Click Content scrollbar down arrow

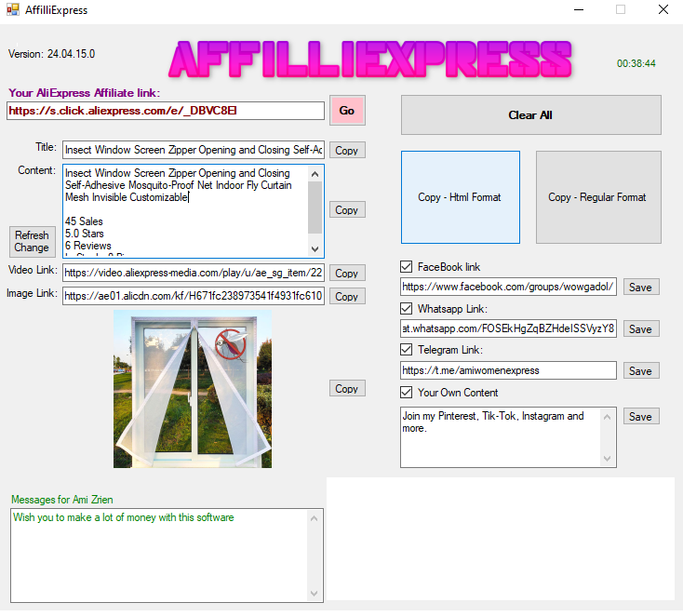pos(315,249)
